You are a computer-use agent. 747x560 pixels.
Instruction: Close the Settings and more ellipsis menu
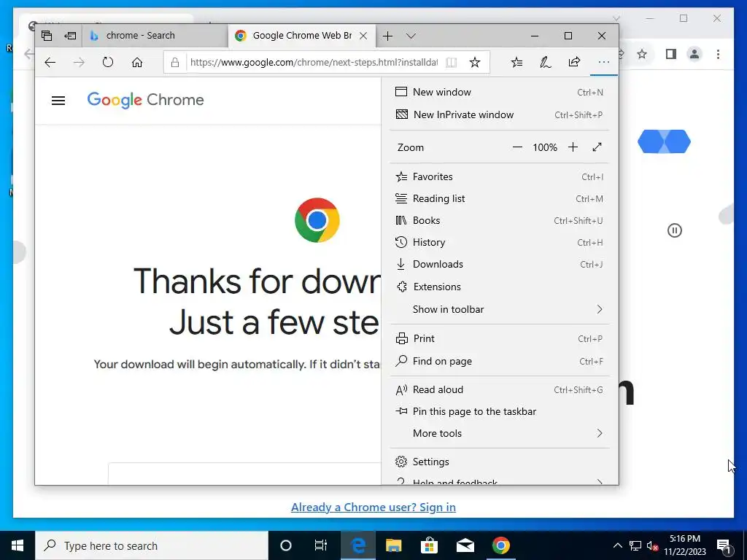click(x=603, y=62)
